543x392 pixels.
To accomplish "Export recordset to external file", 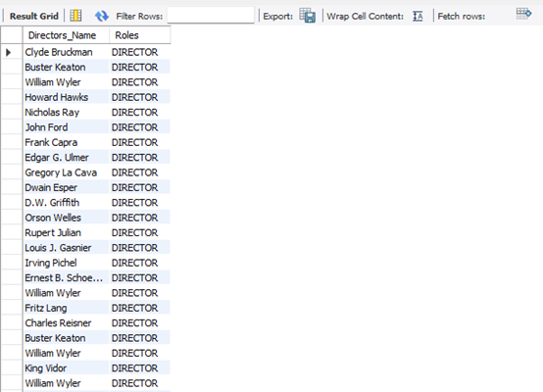I will point(307,16).
